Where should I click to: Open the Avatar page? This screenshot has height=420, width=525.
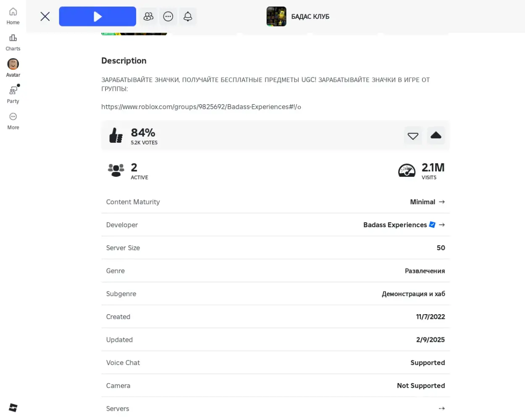pos(13,68)
